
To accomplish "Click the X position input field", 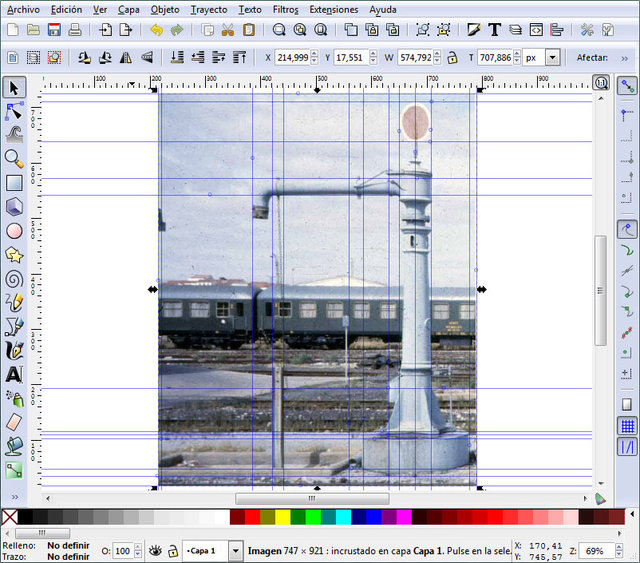I will (292, 58).
